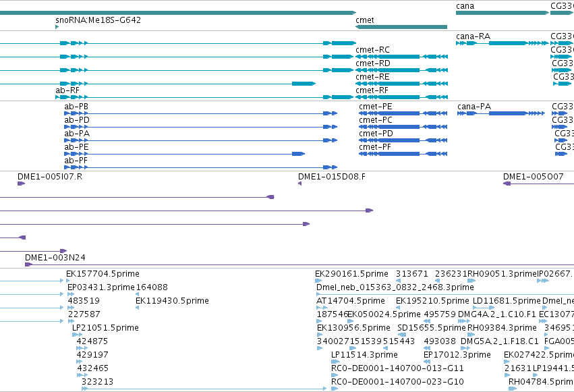Select the ab-PE protein feature
The width and height of the screenshot is (574, 392).
click(x=185, y=154)
